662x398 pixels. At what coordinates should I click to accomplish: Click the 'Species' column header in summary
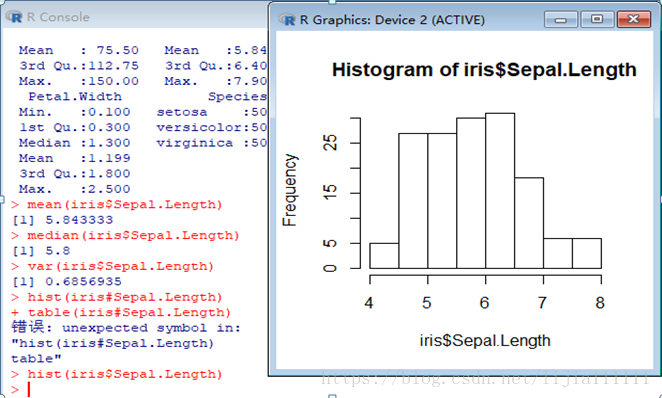tap(237, 97)
